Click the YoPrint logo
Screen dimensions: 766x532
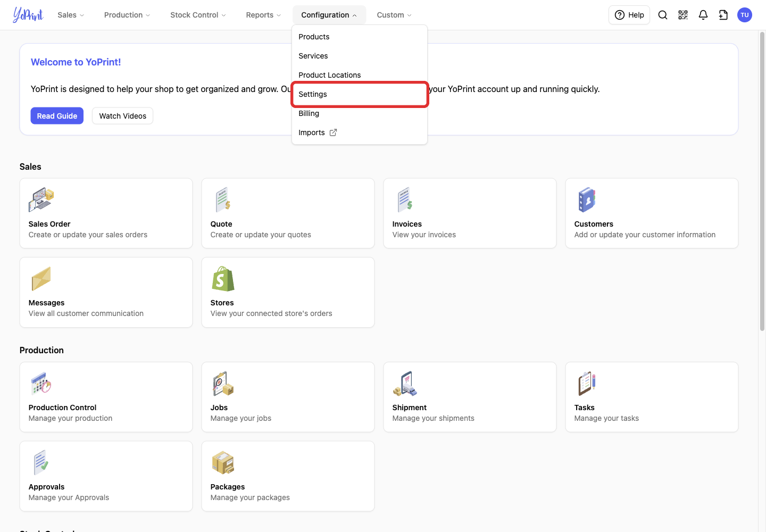pos(28,15)
